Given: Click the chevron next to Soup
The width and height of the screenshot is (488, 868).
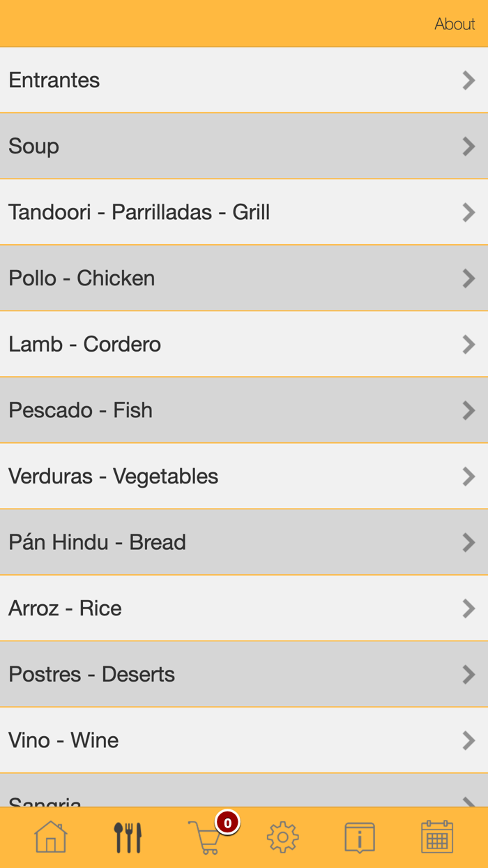Looking at the screenshot, I should coord(468,147).
